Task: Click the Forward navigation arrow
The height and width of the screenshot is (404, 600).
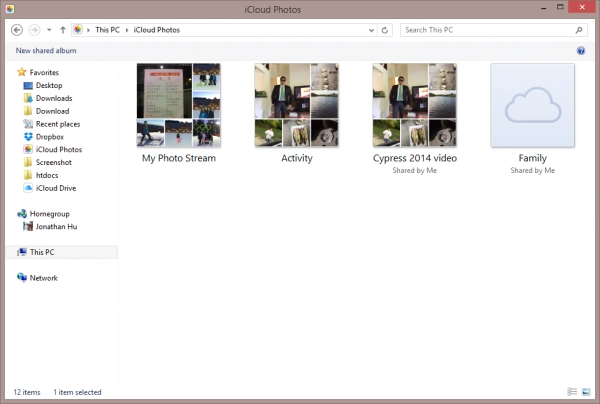Action: [x=34, y=30]
